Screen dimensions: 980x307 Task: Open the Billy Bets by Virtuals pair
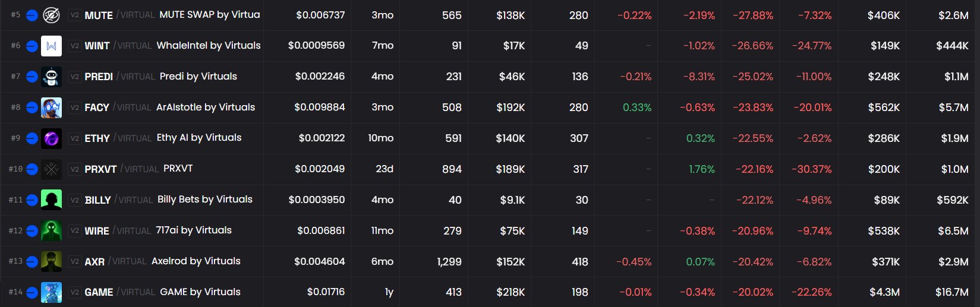(x=204, y=200)
